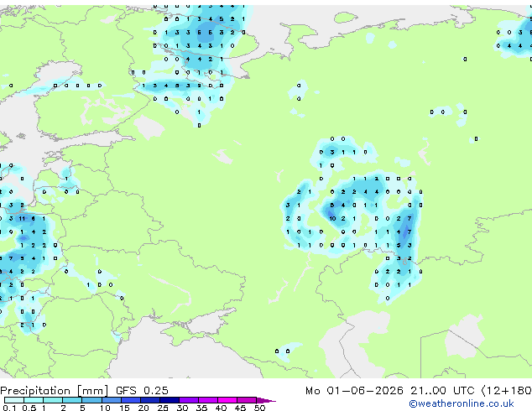
Task: Click legend scale label "35"
Action: point(201,408)
